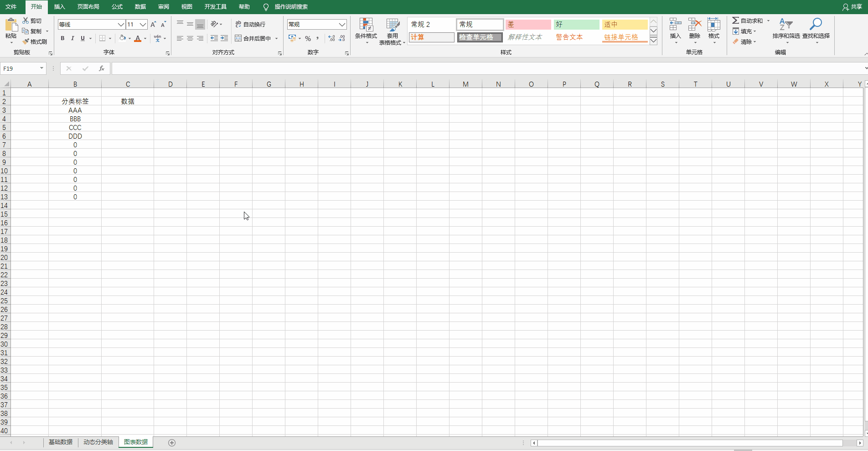Click the Clear (清除) button
Image resolution: width=868 pixels, height=451 pixels.
pos(742,41)
